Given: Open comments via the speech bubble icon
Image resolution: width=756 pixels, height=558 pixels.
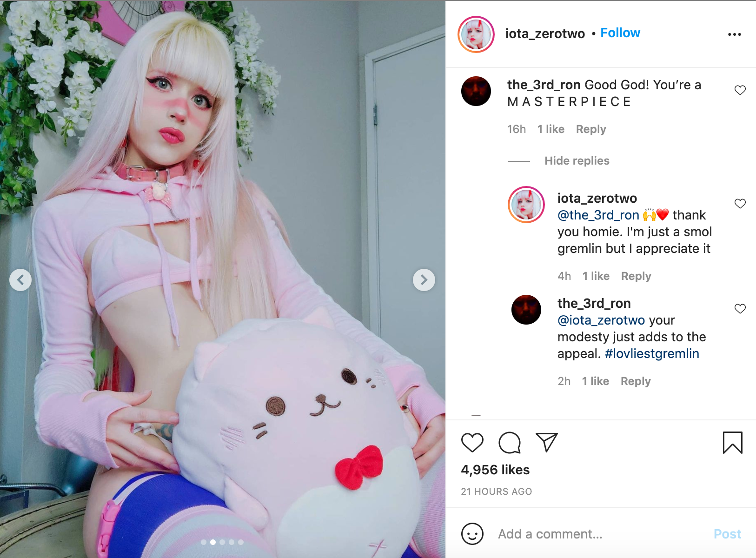Looking at the screenshot, I should click(x=510, y=442).
